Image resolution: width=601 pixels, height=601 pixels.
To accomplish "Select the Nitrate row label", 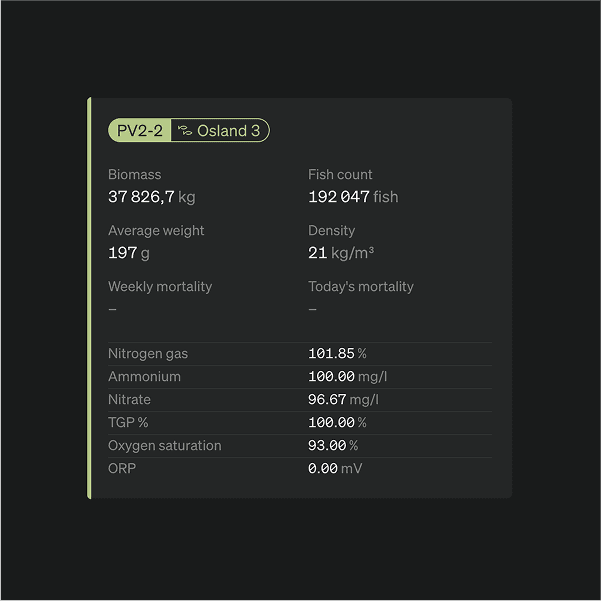I will [129, 400].
